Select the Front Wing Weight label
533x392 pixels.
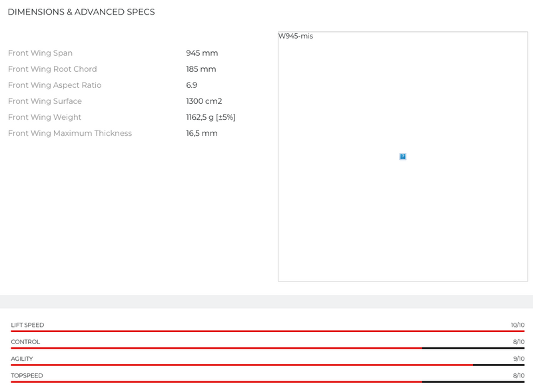point(45,117)
